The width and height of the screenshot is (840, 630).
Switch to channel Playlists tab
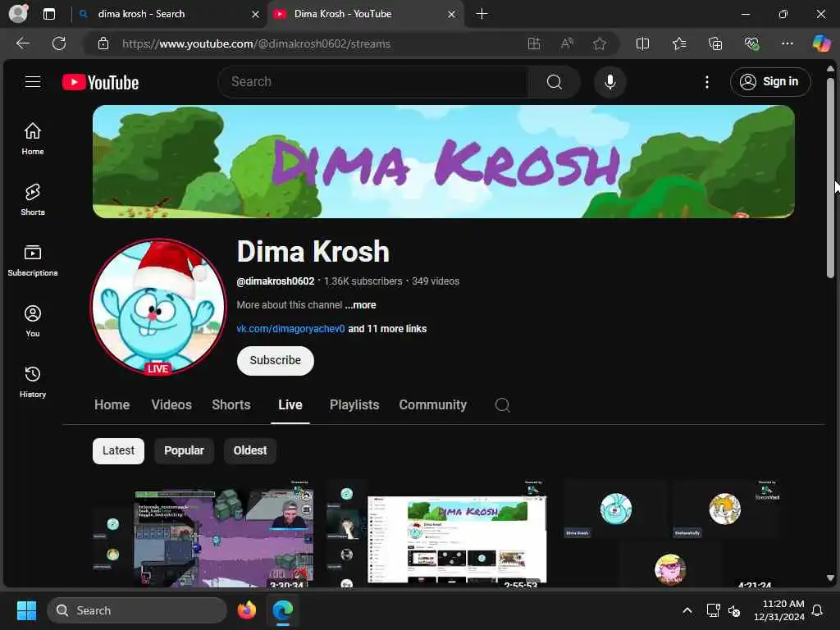[354, 405]
